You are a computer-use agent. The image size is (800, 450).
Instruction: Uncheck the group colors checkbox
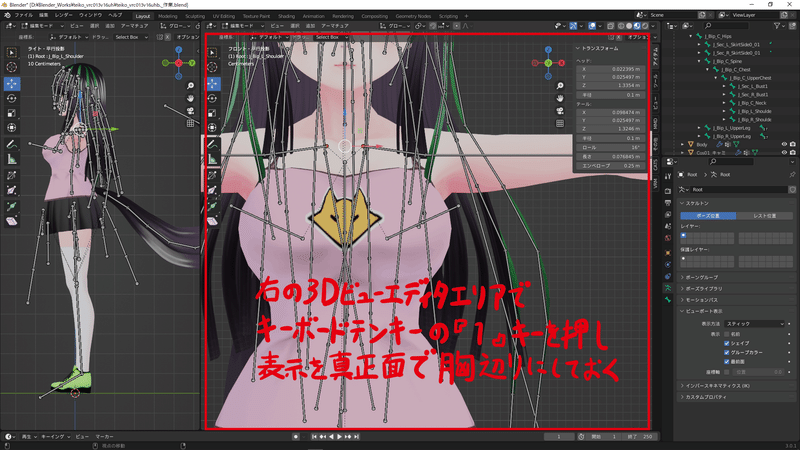tap(727, 353)
